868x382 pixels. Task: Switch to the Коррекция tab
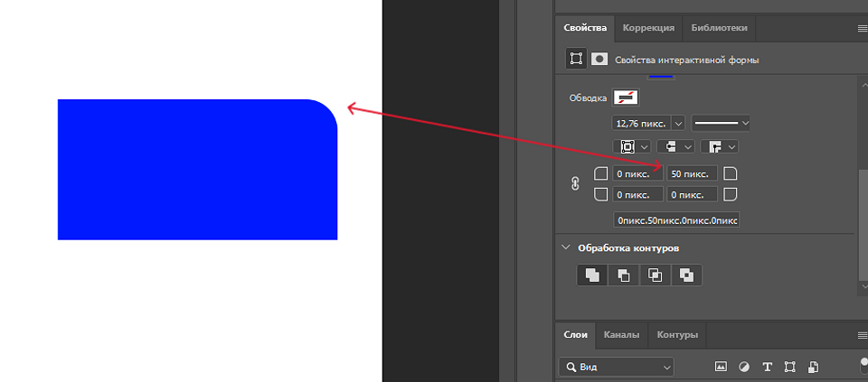point(648,28)
